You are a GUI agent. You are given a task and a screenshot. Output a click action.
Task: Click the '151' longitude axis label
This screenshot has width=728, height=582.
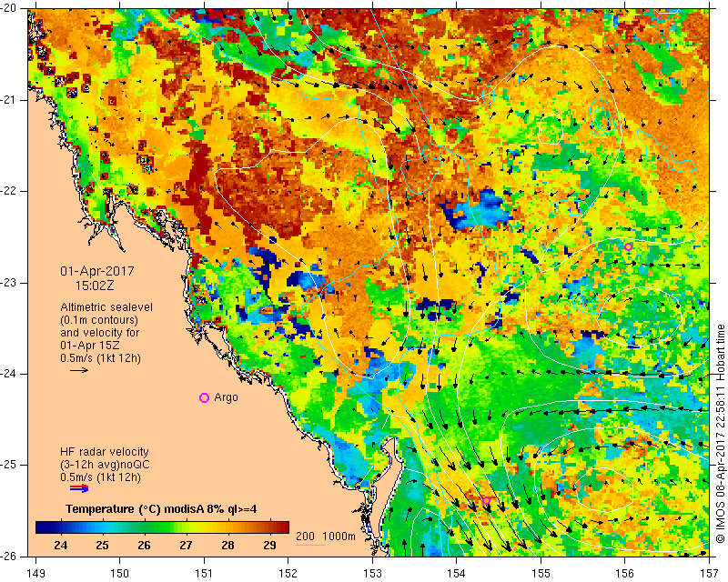[204, 574]
